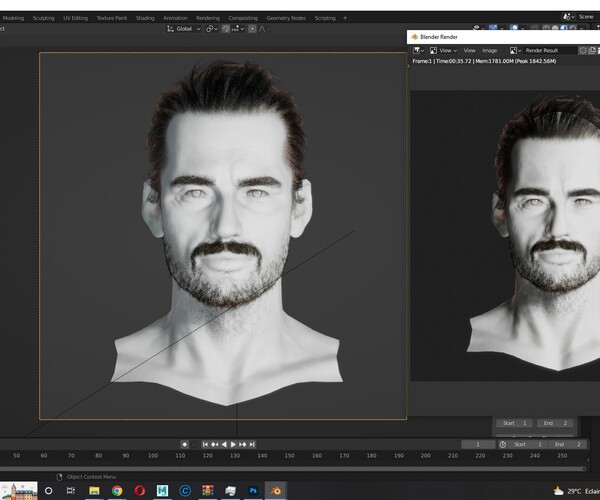Open Opera browser from the taskbar
The width and height of the screenshot is (600, 500).
tap(140, 490)
